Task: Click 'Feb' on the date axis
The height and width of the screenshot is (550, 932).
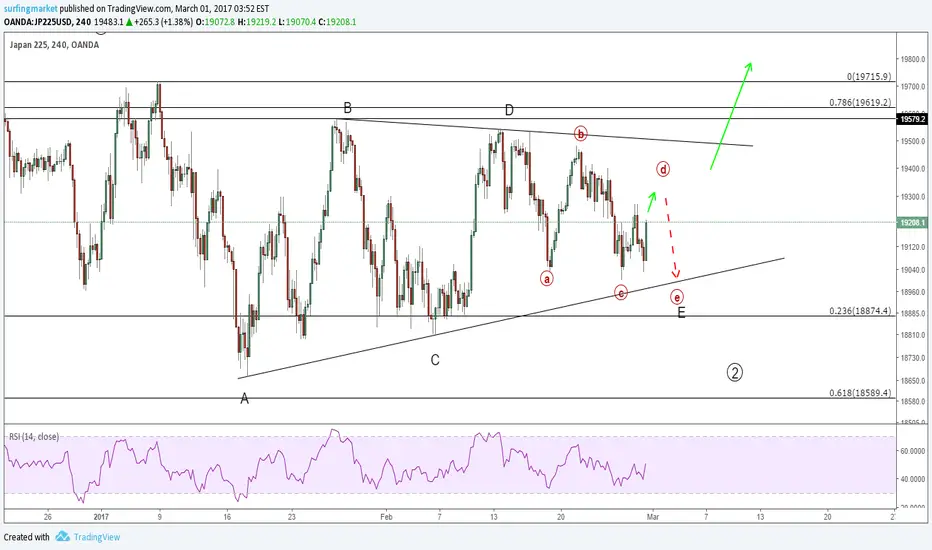Action: [x=386, y=517]
